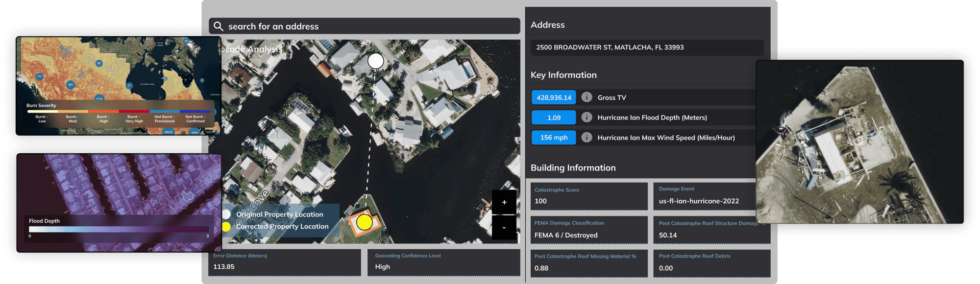Image resolution: width=980 pixels, height=284 pixels.
Task: Click the roof structure damage 50.14 value
Action: pos(668,235)
